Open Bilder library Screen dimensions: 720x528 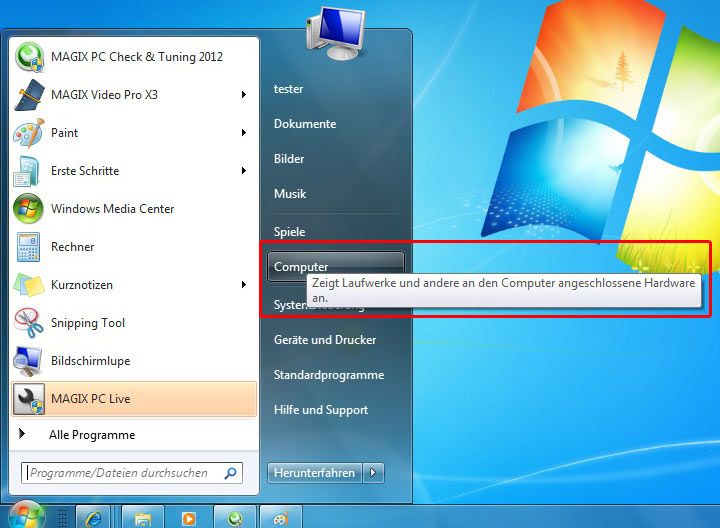(289, 159)
